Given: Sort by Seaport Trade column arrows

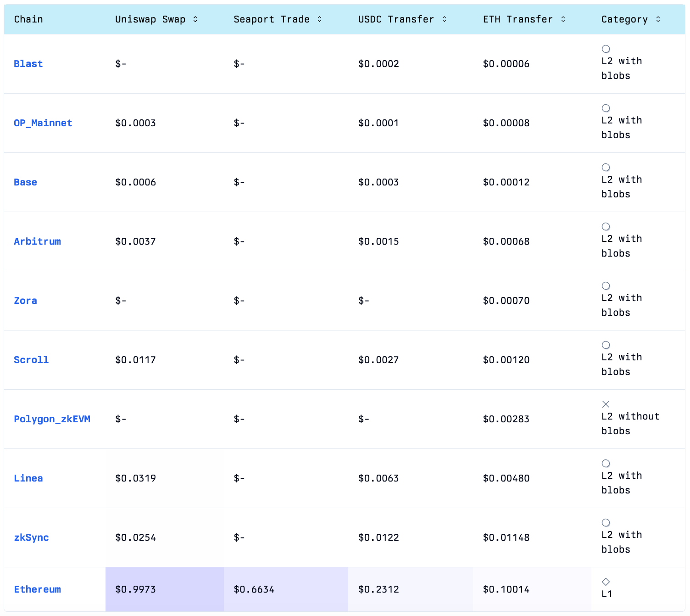Looking at the screenshot, I should point(320,19).
